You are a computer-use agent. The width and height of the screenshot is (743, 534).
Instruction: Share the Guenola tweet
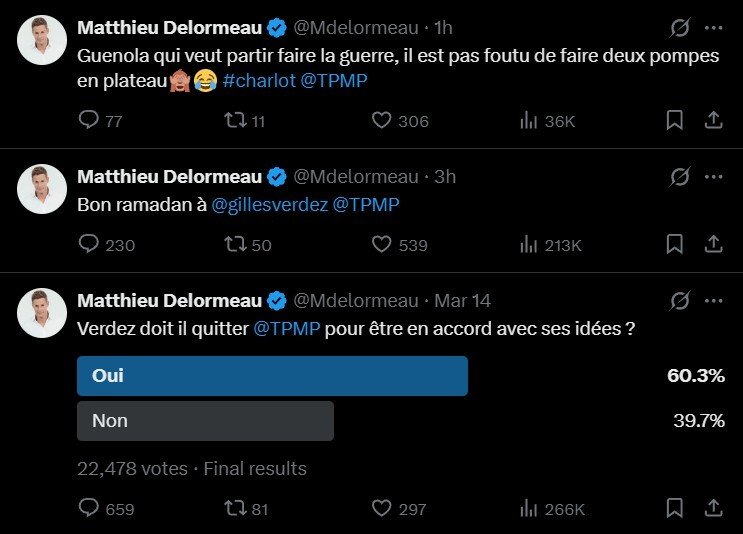(x=714, y=121)
